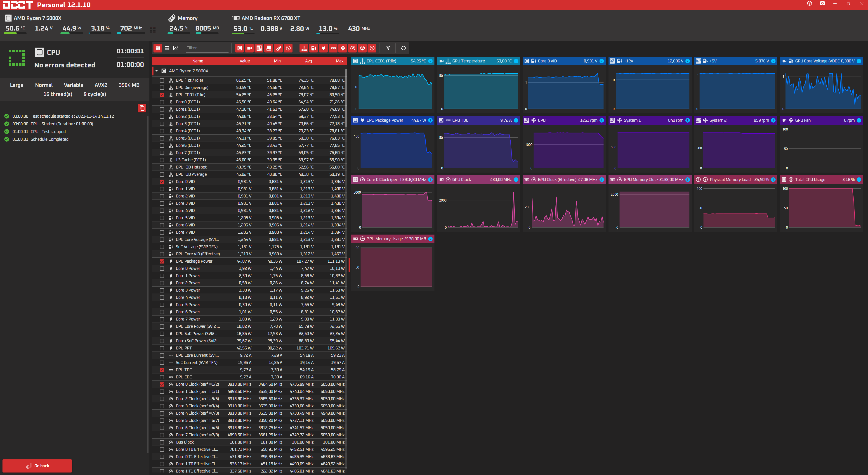
Task: Uncheck the Core 0 VID row checkbox
Action: 162,182
